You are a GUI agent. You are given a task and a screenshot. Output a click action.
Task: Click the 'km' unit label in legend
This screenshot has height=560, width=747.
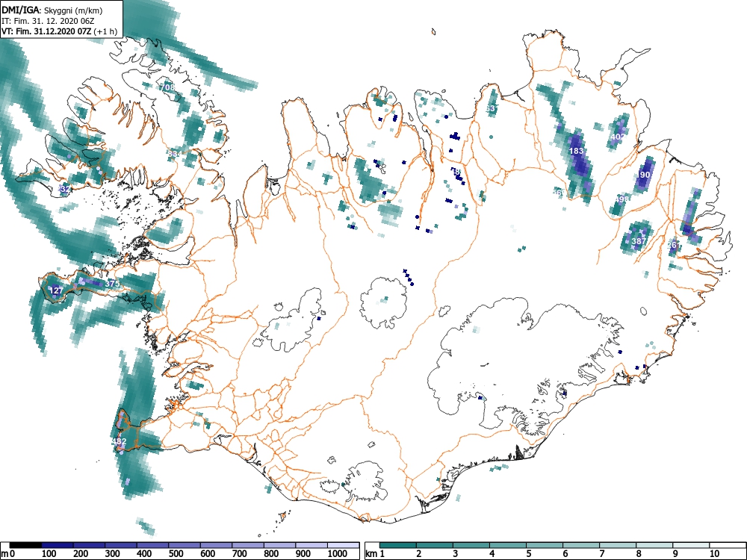[x=372, y=554]
